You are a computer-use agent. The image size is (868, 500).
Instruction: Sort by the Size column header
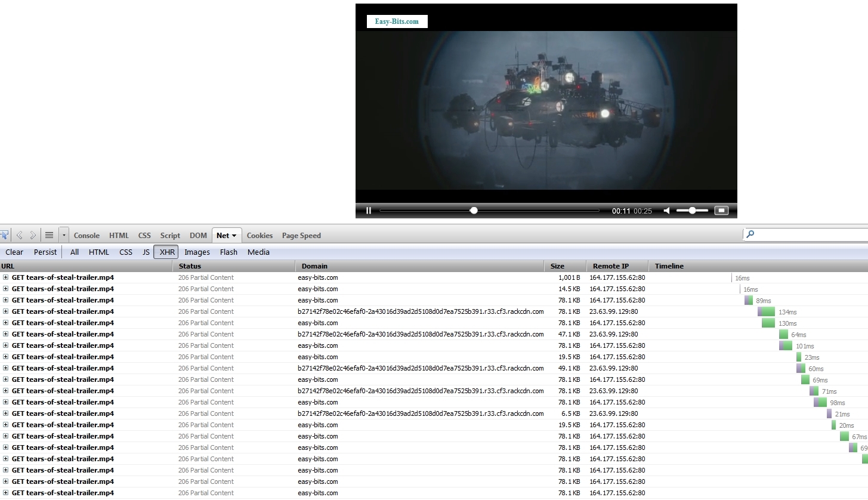tap(566, 266)
